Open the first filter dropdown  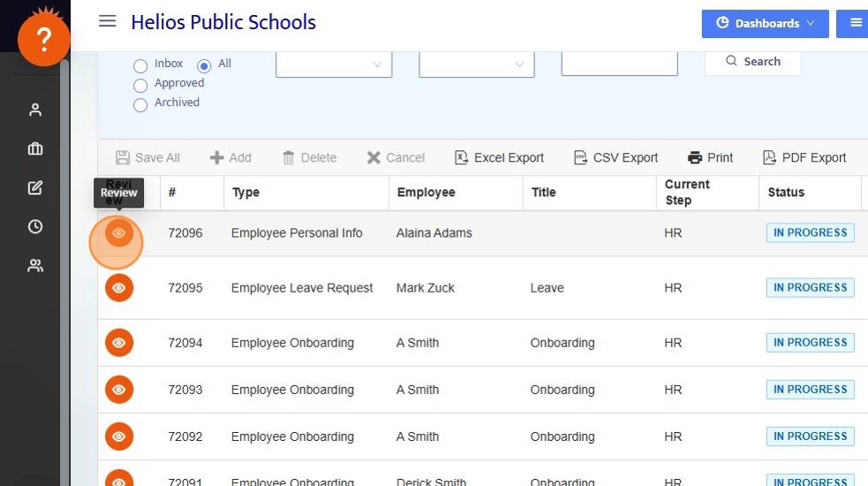point(334,64)
